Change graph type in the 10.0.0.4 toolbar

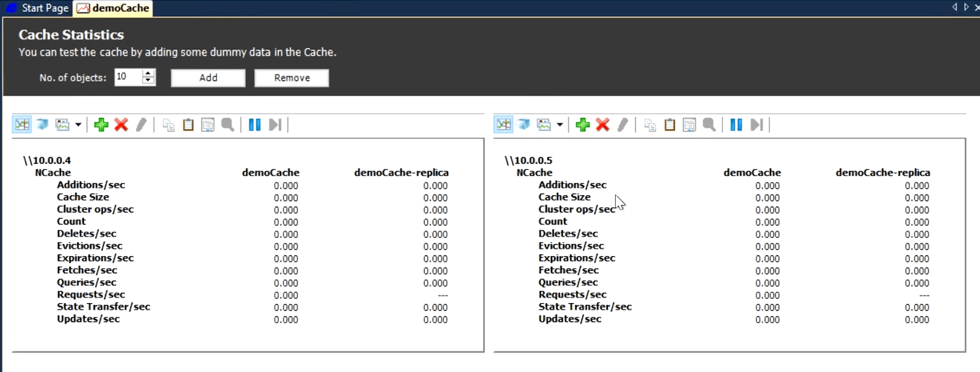click(x=62, y=125)
